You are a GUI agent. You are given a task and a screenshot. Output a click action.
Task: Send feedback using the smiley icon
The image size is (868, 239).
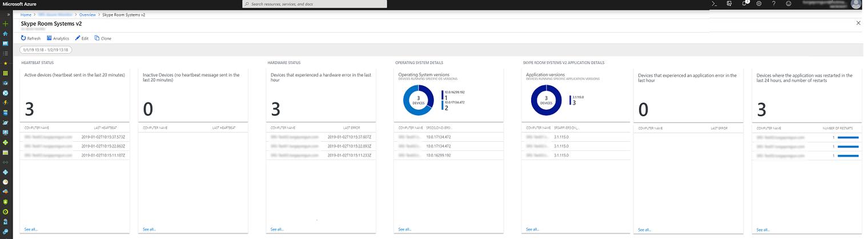click(x=789, y=3)
